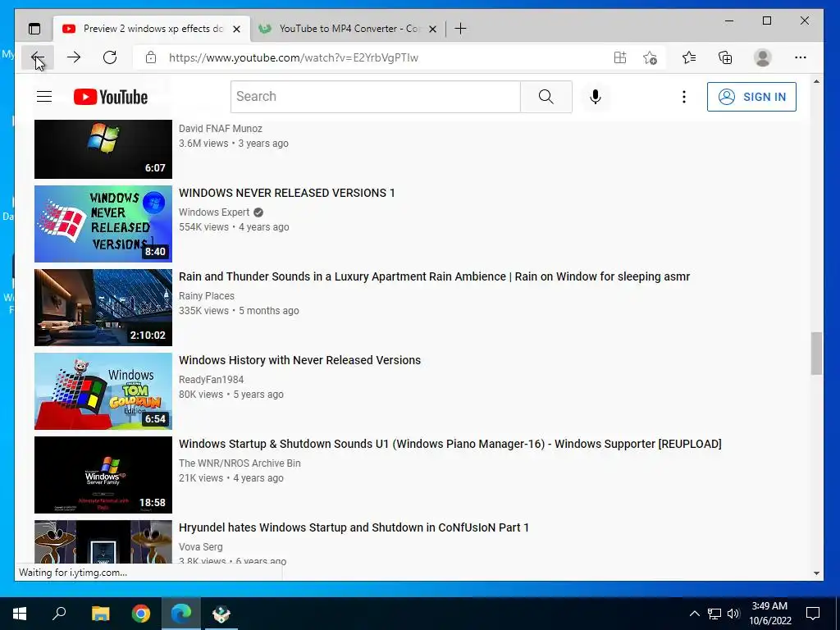The width and height of the screenshot is (840, 630).
Task: Switch to YouTube to MP4 Converter tab
Action: [x=348, y=29]
